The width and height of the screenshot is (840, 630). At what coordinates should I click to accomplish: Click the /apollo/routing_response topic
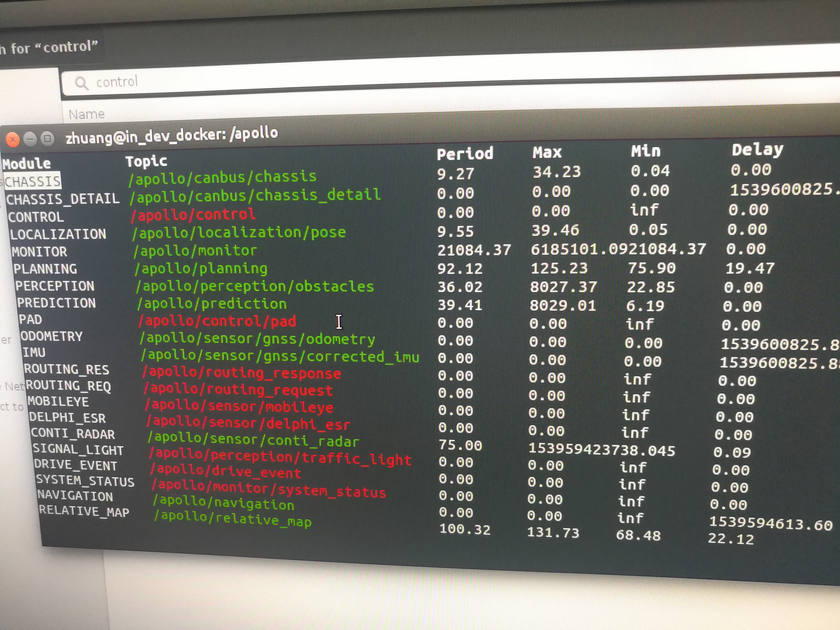click(242, 373)
